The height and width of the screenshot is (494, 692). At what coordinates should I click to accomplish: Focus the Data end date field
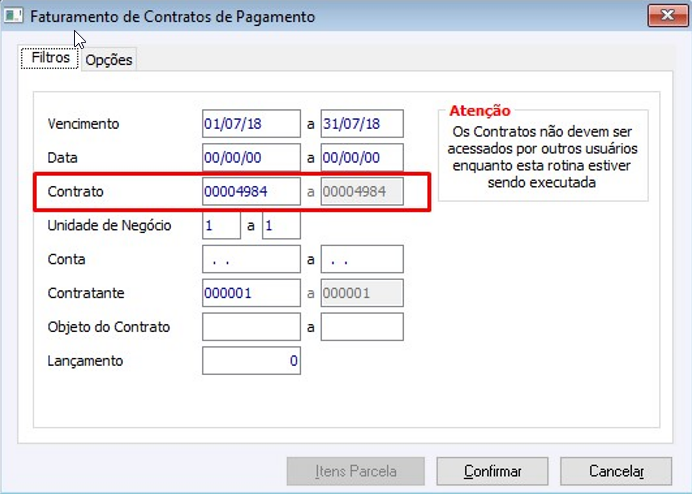coord(362,158)
